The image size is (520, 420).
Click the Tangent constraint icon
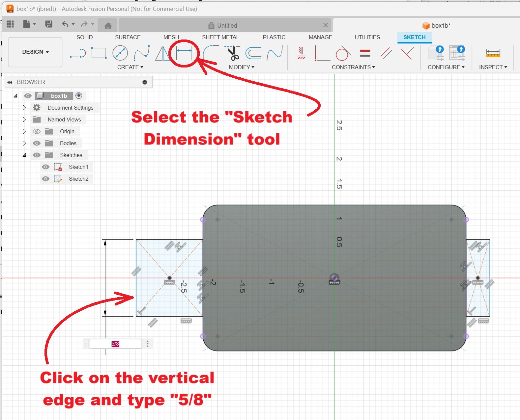pos(342,53)
